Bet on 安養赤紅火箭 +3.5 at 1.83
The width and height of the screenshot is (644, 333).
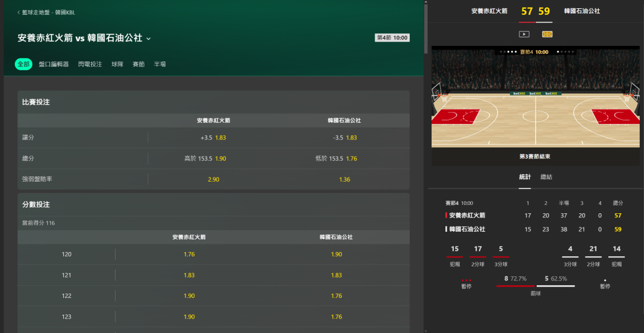(213, 138)
